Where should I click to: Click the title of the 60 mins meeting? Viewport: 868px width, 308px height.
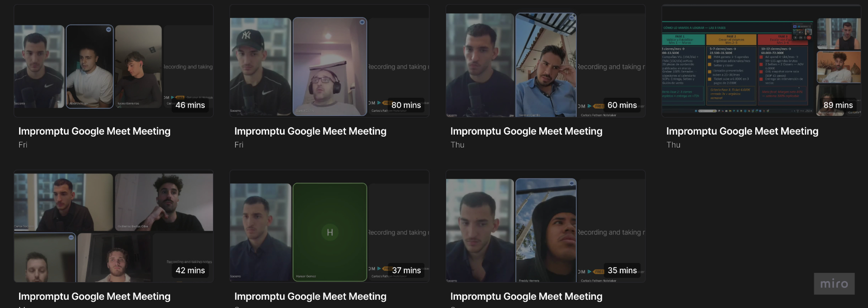[x=526, y=131]
